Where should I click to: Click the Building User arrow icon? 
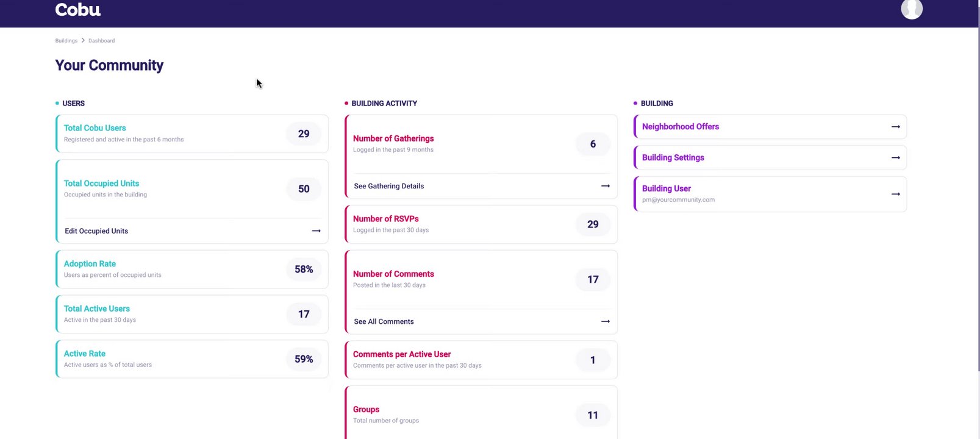[x=895, y=194]
